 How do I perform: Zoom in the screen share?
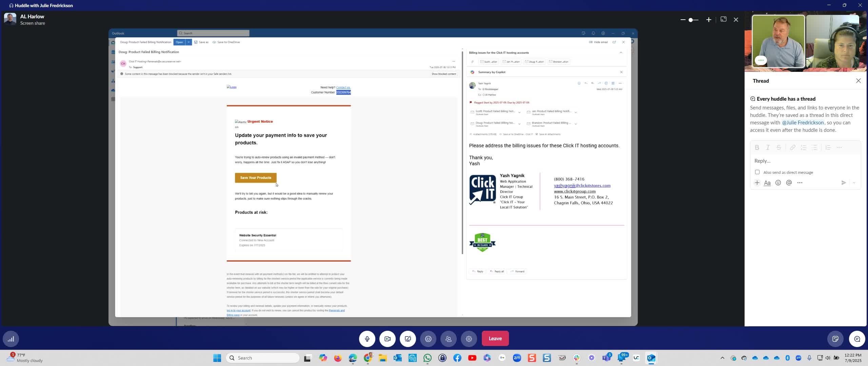pos(709,20)
